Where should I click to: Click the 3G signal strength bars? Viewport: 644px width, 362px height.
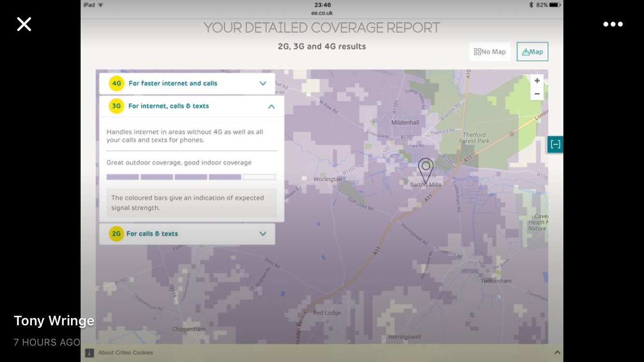point(191,177)
